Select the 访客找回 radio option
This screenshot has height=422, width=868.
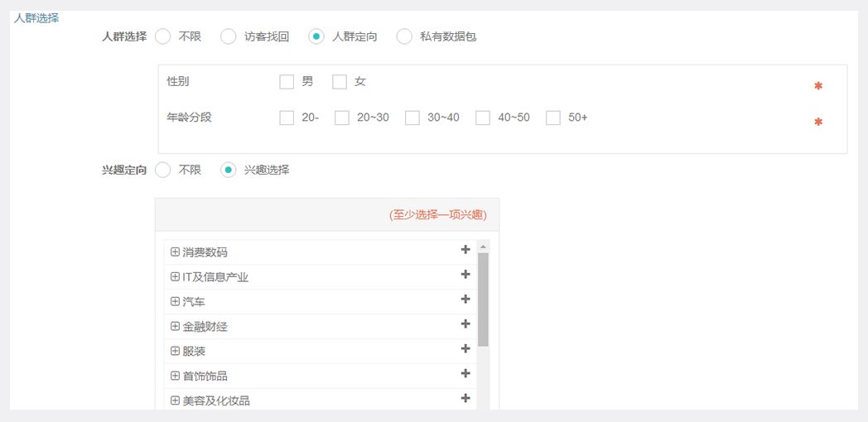point(229,36)
